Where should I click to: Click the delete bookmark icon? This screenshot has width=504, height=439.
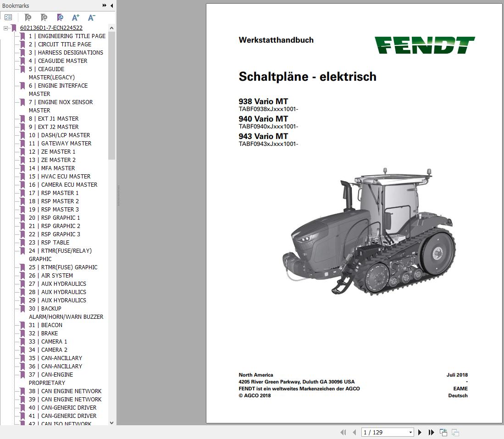pyautogui.click(x=28, y=17)
